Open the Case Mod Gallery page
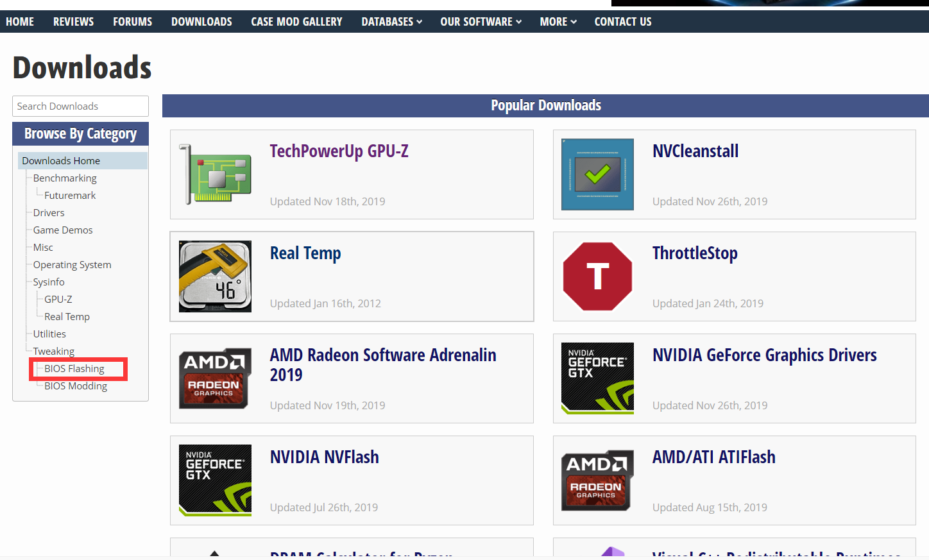Viewport: 929px width, 560px height. tap(296, 22)
